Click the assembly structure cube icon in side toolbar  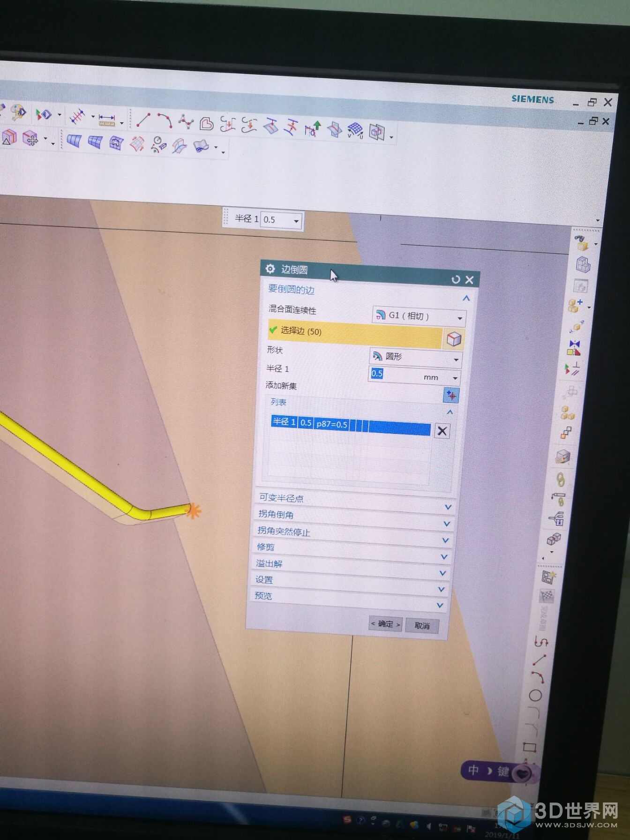click(583, 265)
